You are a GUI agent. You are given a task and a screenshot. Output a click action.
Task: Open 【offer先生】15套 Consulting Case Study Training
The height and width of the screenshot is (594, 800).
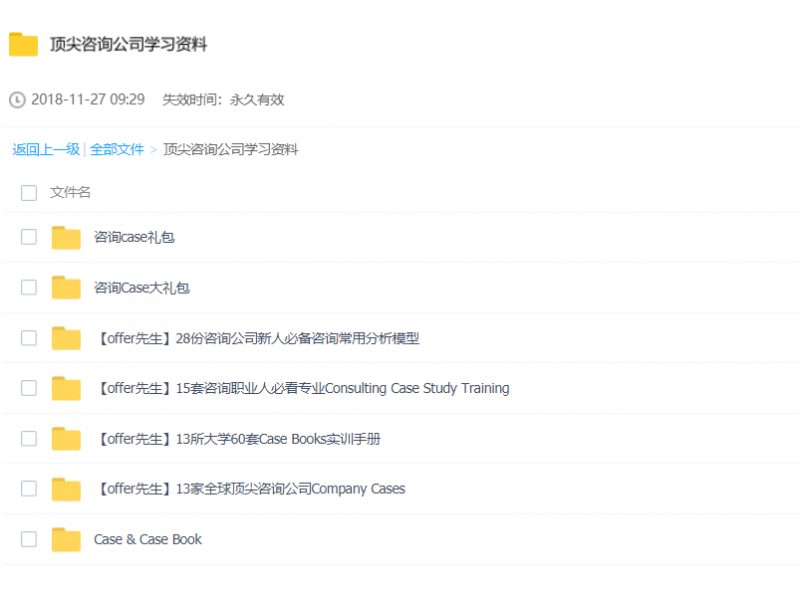(302, 388)
